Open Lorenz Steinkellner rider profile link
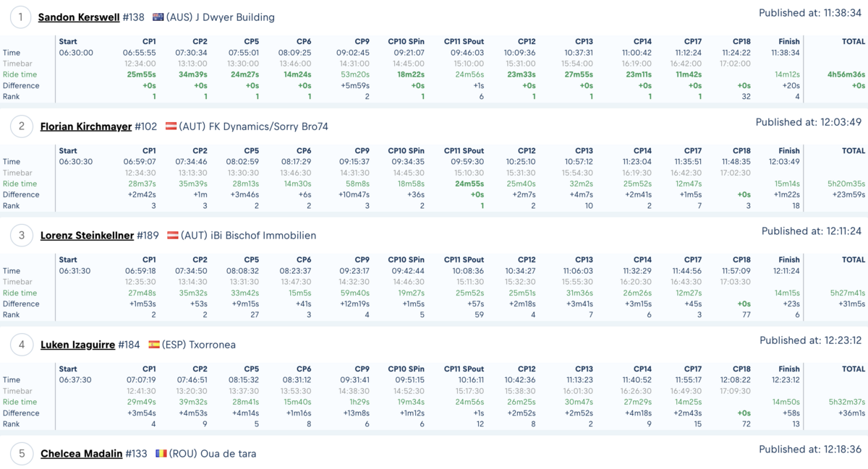 88,236
